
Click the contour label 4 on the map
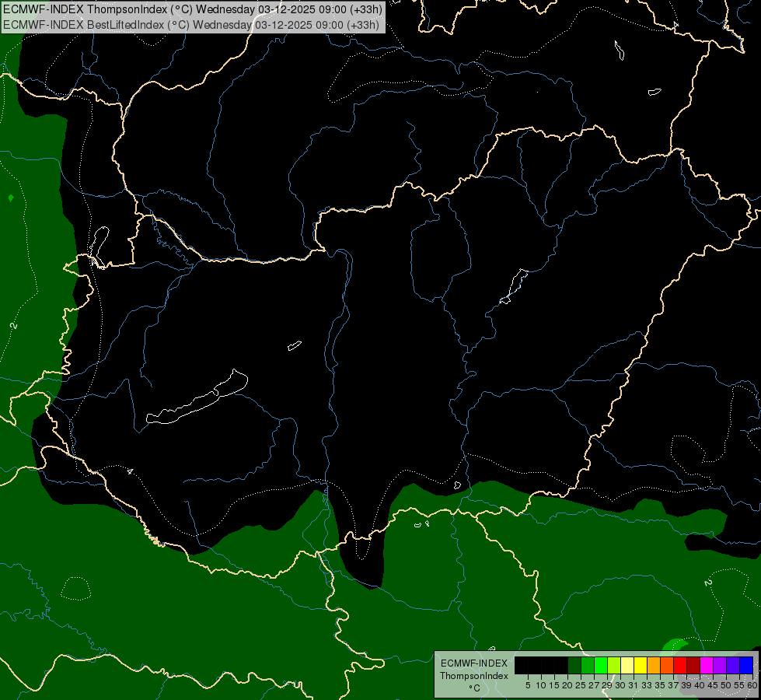pos(130,471)
